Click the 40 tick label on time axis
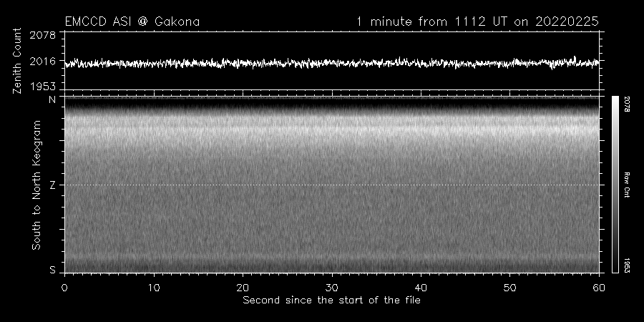The image size is (644, 322). click(421, 288)
